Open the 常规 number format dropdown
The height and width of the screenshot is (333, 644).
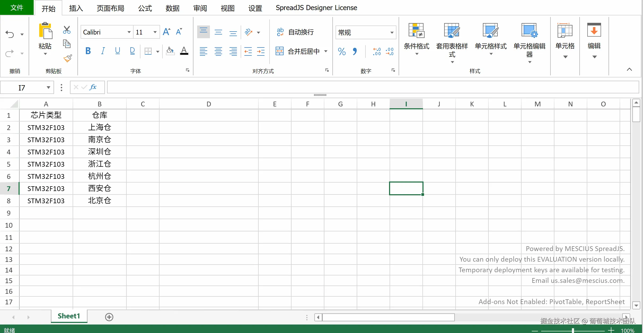[392, 33]
